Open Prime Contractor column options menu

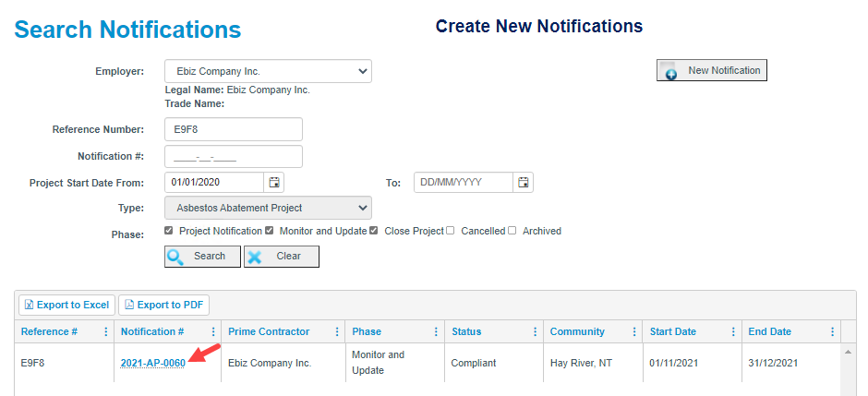(x=336, y=331)
